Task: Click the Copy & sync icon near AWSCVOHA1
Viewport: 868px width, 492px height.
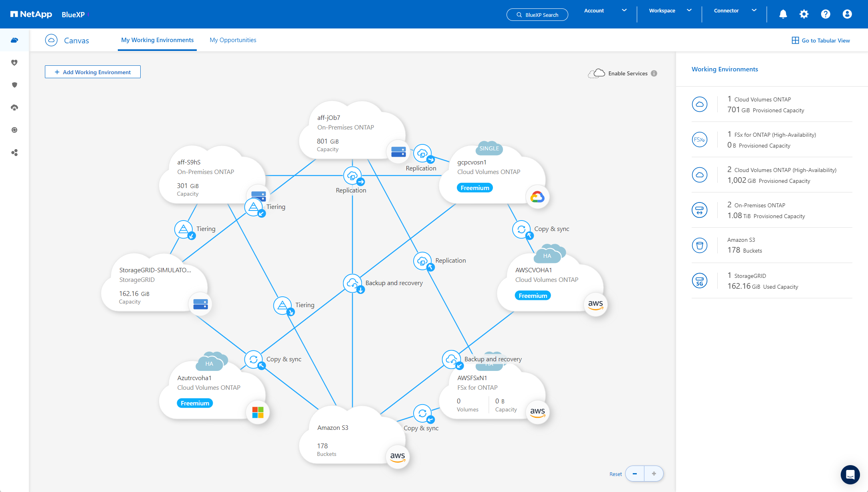Action: coord(521,229)
